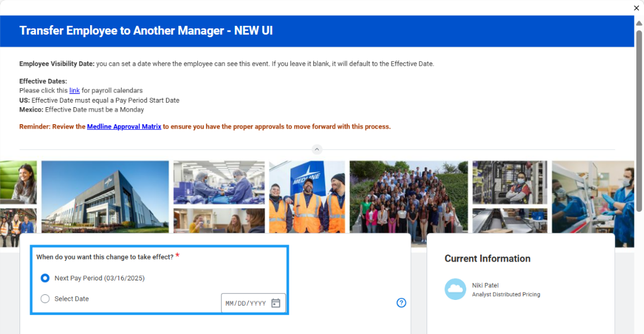Click the MM/DD/YYYY date input field

(253, 303)
